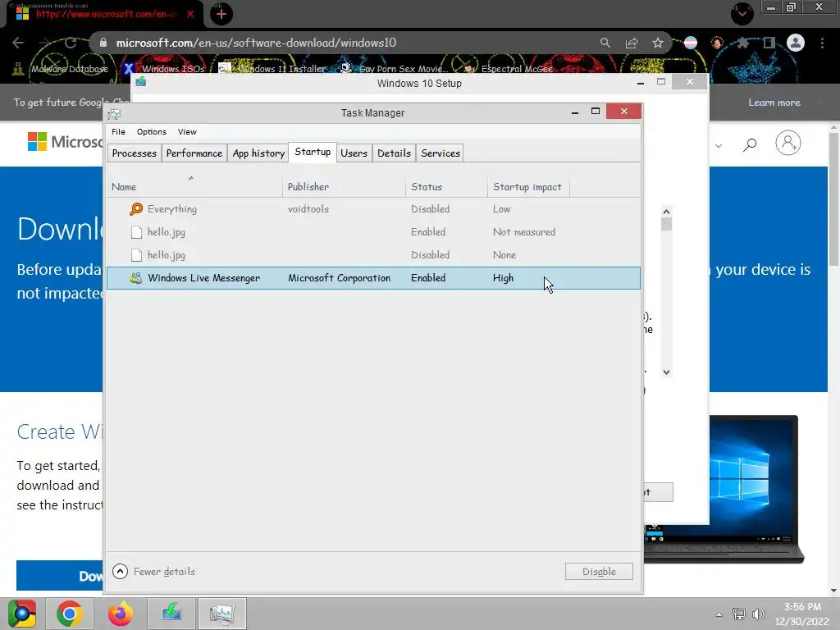Open the Services tab
Screen dimensions: 840x630
click(x=441, y=153)
